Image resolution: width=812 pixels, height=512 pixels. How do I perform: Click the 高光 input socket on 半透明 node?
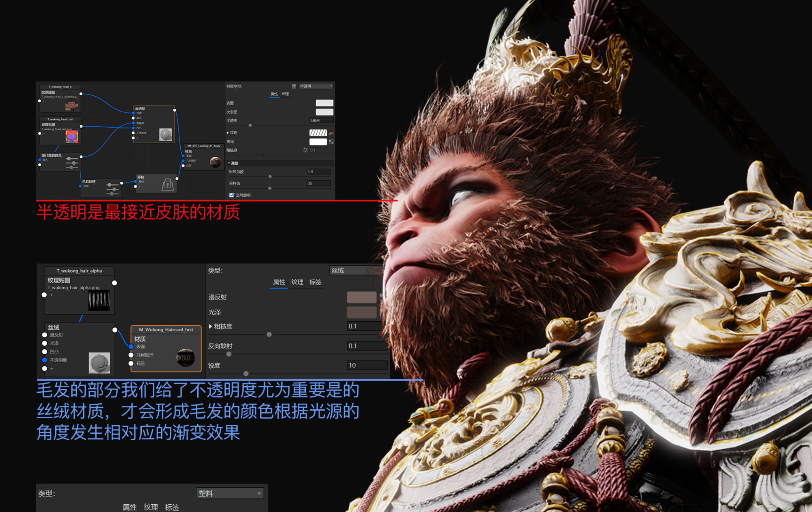[133, 118]
